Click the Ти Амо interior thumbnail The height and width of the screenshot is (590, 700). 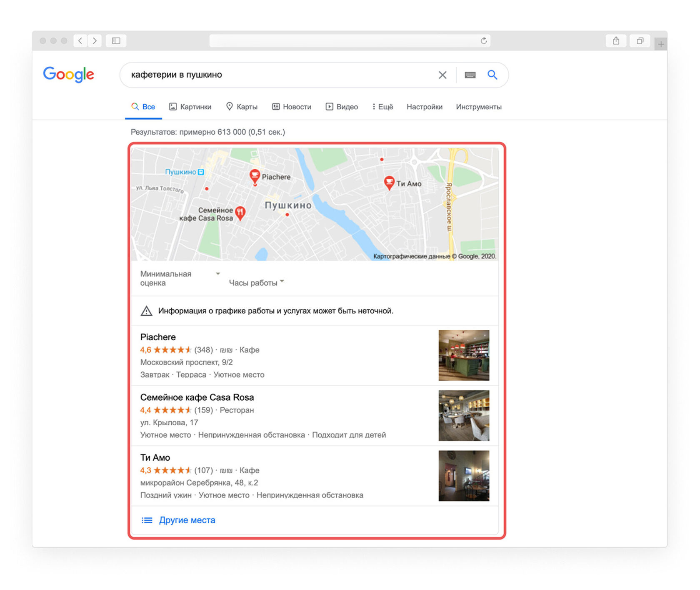(x=464, y=475)
